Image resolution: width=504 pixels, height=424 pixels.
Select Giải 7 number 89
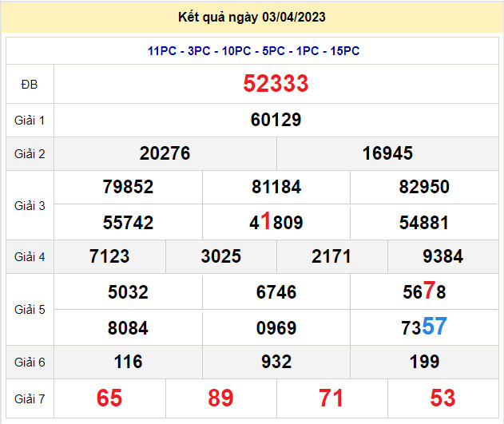[x=220, y=398]
